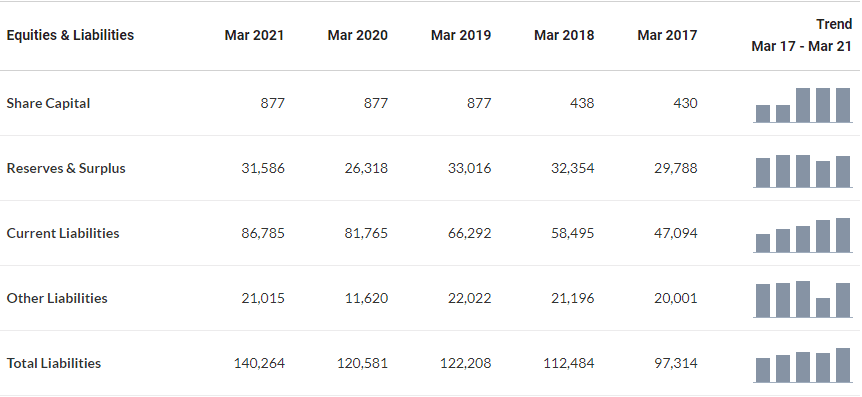Viewport: 862px width, 397px height.
Task: Select the Mar 2021 column header
Action: point(254,35)
